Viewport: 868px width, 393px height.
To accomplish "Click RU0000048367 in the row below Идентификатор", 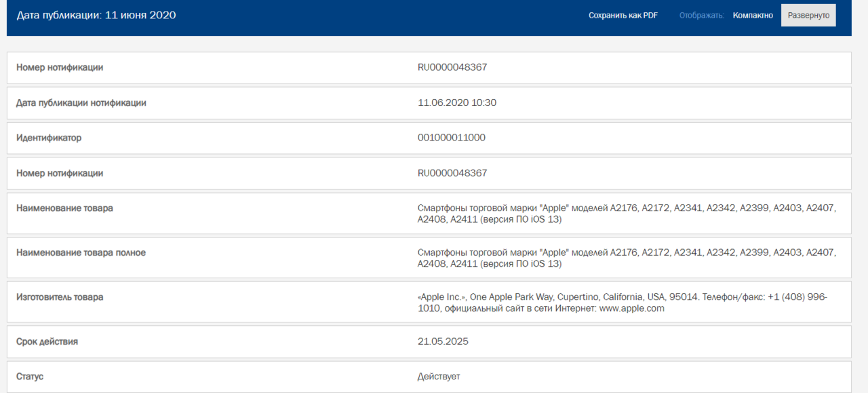I will 452,173.
